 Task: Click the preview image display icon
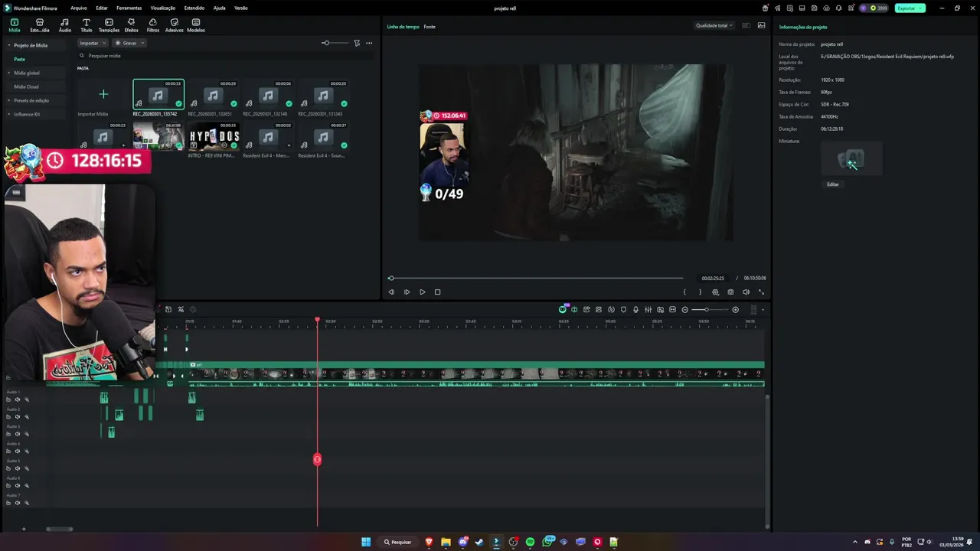(x=761, y=25)
